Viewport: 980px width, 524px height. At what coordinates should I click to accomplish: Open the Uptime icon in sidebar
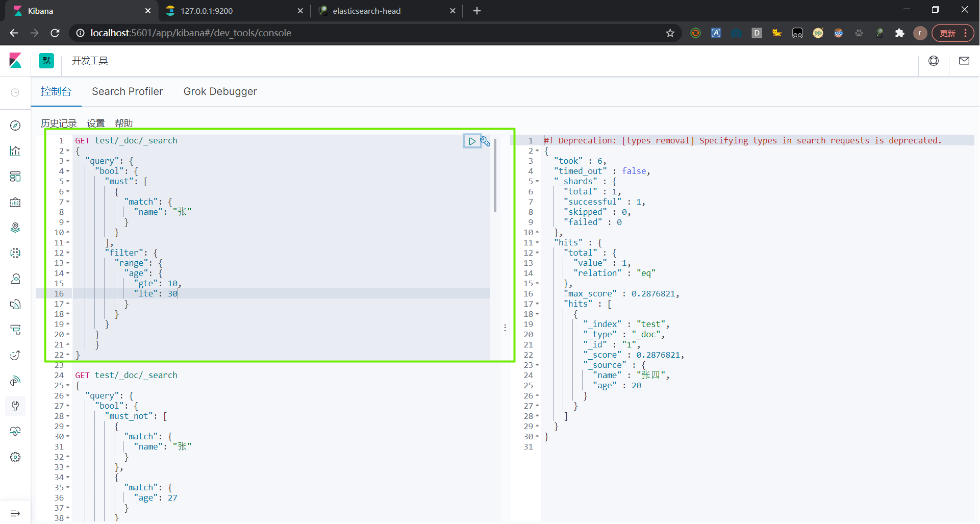click(15, 355)
